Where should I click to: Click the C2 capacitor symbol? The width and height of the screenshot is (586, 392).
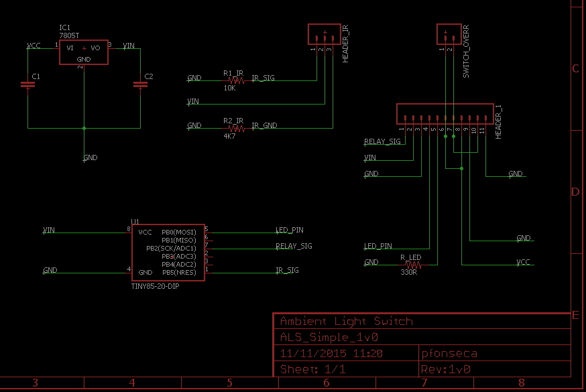tap(140, 84)
